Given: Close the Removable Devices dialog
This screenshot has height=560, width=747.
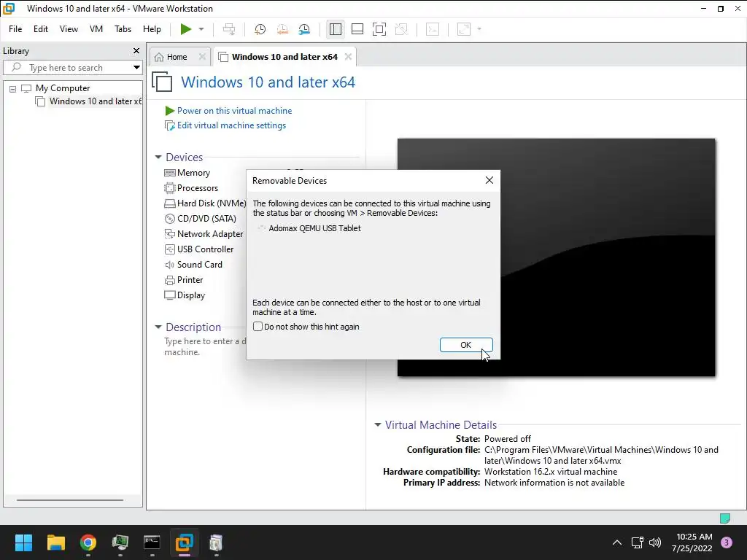Looking at the screenshot, I should point(489,181).
